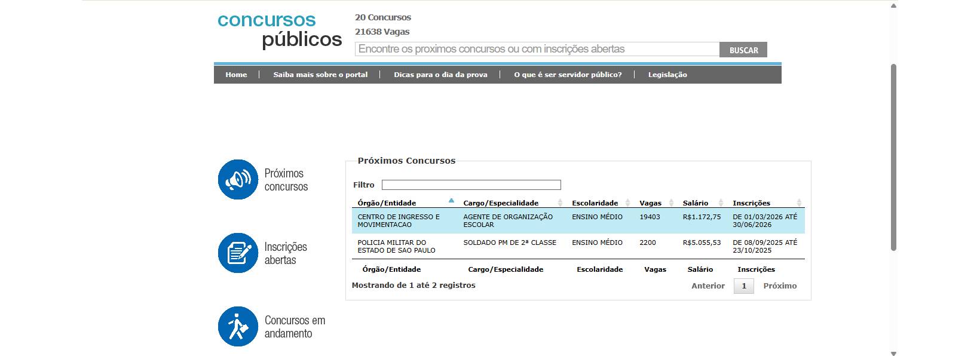
Task: Navigate to Legislação menu item
Action: click(x=667, y=75)
